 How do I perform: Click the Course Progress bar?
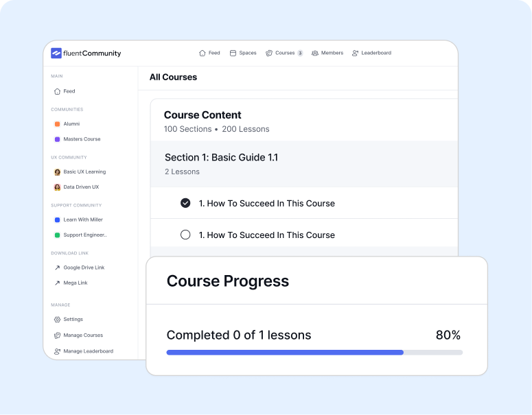(314, 353)
